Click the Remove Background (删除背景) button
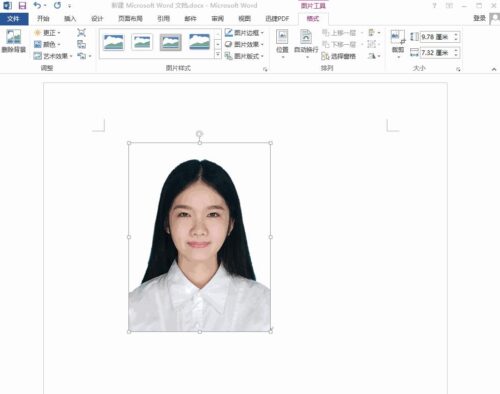Viewport: 500px width, 394px height. (x=14, y=41)
